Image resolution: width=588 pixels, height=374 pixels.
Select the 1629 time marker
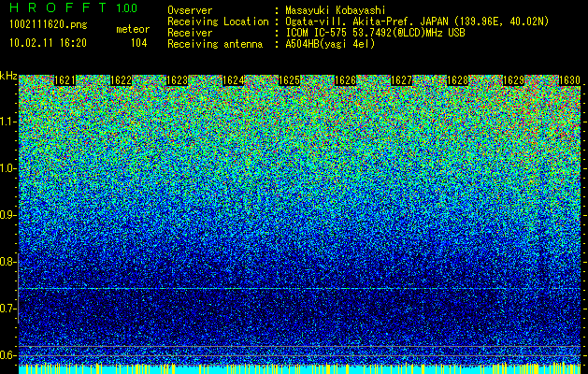tap(513, 80)
